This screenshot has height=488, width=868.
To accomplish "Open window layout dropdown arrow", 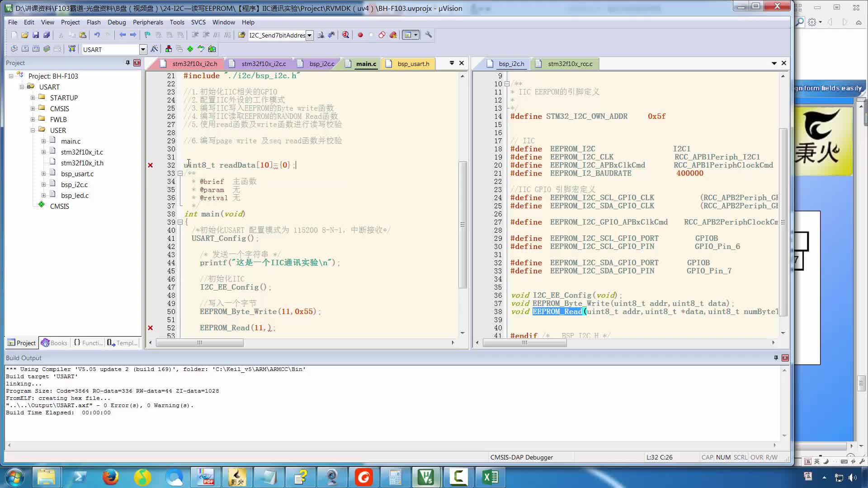I will [415, 35].
